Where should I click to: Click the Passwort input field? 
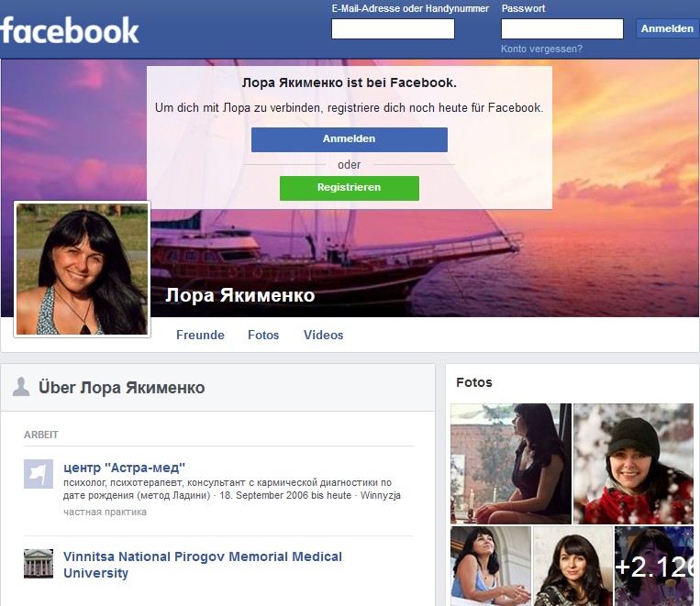pyautogui.click(x=562, y=28)
